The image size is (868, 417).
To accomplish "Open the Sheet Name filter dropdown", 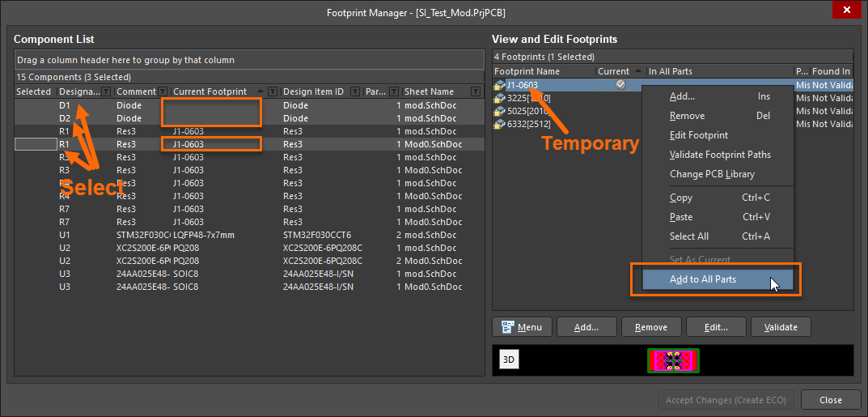I will (476, 91).
